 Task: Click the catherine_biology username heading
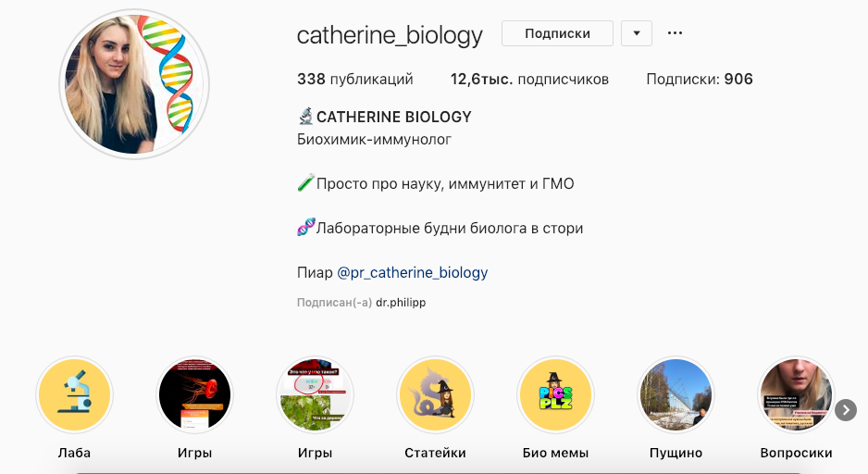390,35
